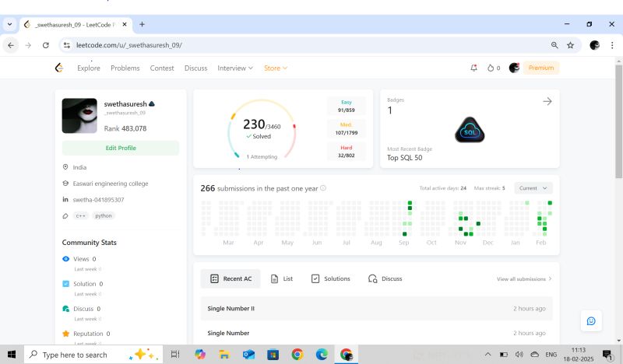Viewport: 623px width, 364px height.
Task: Open the Single Number II submission
Action: [377, 309]
